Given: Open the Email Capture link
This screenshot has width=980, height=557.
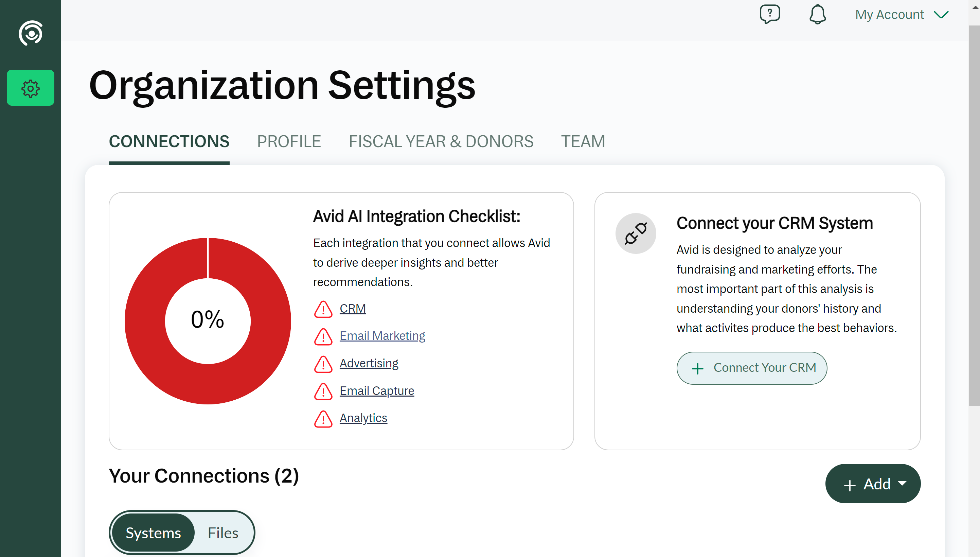Looking at the screenshot, I should click(x=377, y=391).
